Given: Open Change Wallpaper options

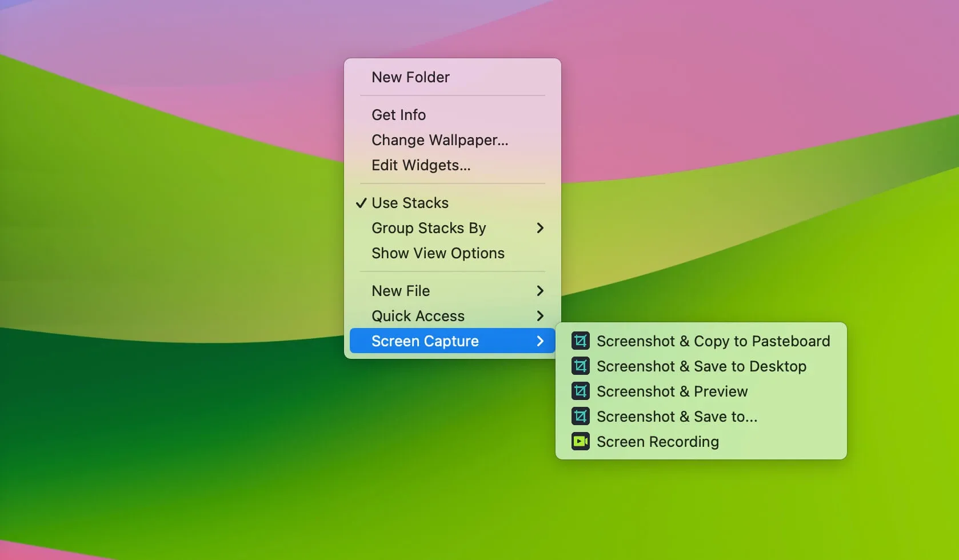Looking at the screenshot, I should point(439,140).
